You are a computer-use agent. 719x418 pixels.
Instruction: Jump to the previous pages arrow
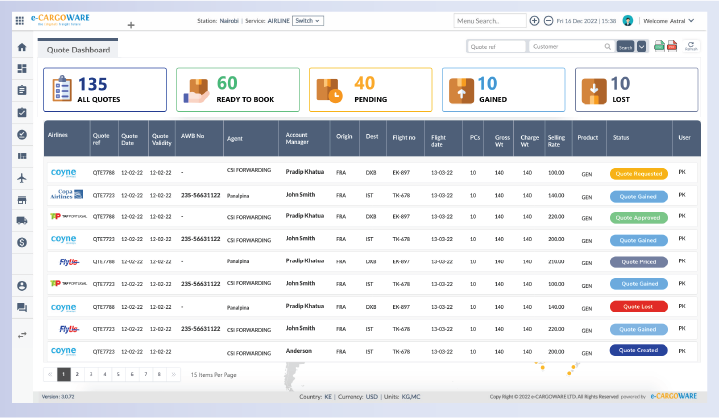click(50, 374)
